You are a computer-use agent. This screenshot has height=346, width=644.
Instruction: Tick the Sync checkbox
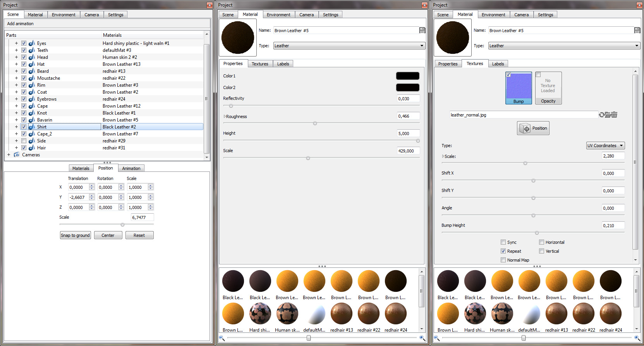pyautogui.click(x=503, y=242)
